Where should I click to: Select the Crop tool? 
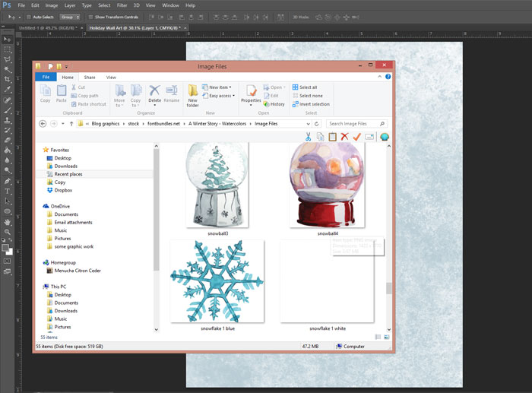(7, 80)
